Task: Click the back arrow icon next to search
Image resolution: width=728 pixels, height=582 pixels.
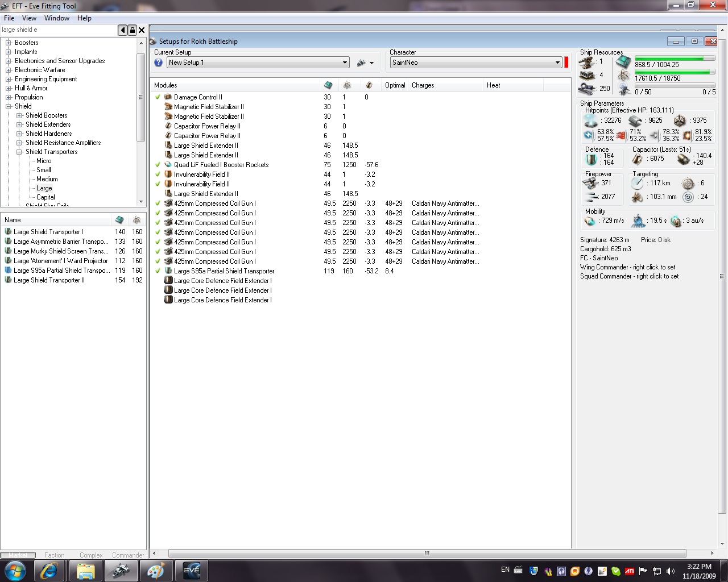Action: 122,30
